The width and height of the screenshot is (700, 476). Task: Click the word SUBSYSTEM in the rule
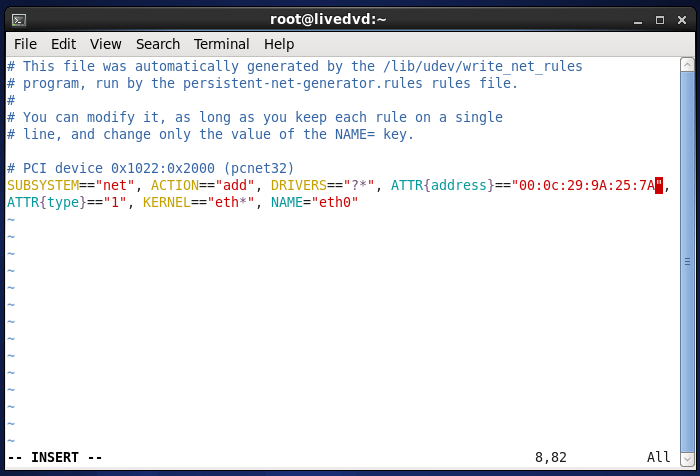coord(43,185)
